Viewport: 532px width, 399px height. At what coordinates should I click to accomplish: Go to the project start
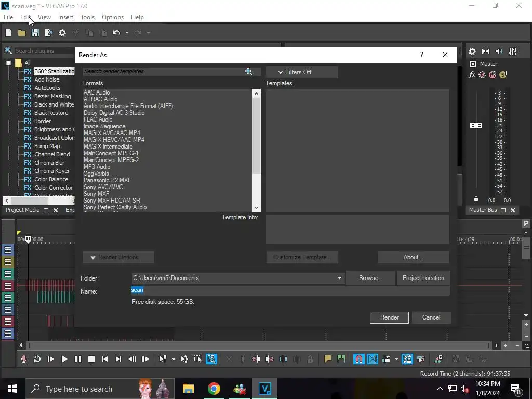[x=105, y=359]
